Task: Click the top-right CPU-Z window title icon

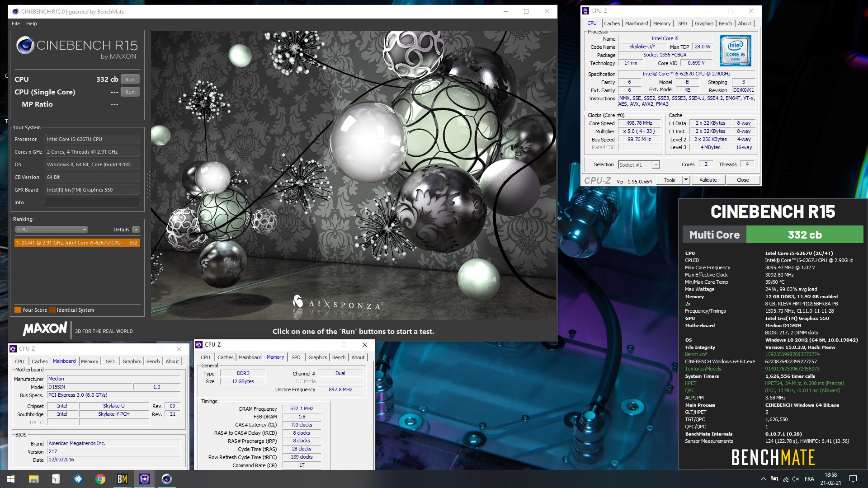Action: point(585,11)
